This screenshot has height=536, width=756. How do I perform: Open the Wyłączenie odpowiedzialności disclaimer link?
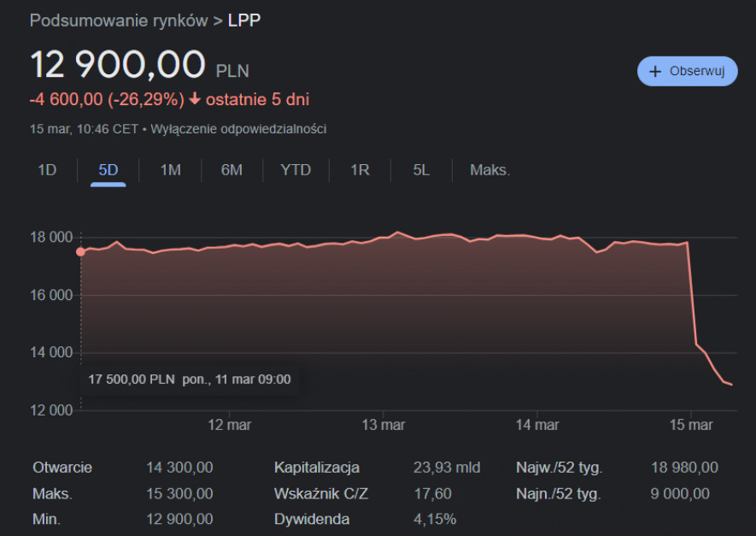tap(238, 129)
